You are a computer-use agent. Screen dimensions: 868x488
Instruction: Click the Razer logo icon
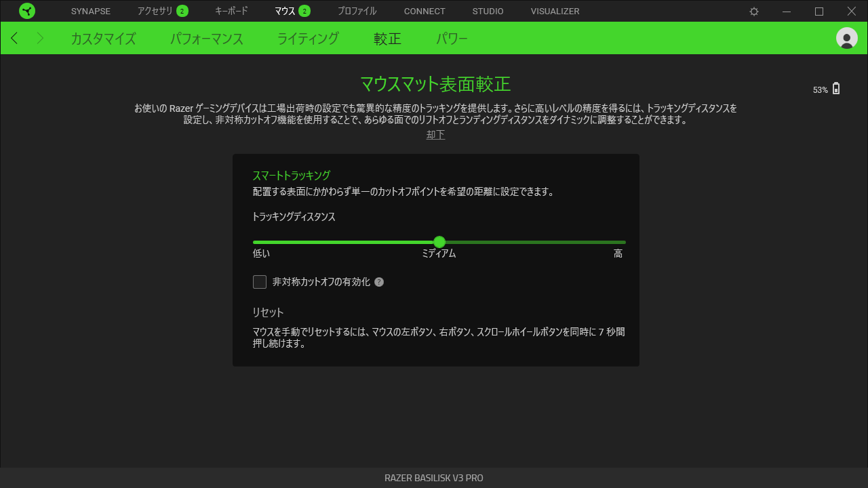coord(27,11)
